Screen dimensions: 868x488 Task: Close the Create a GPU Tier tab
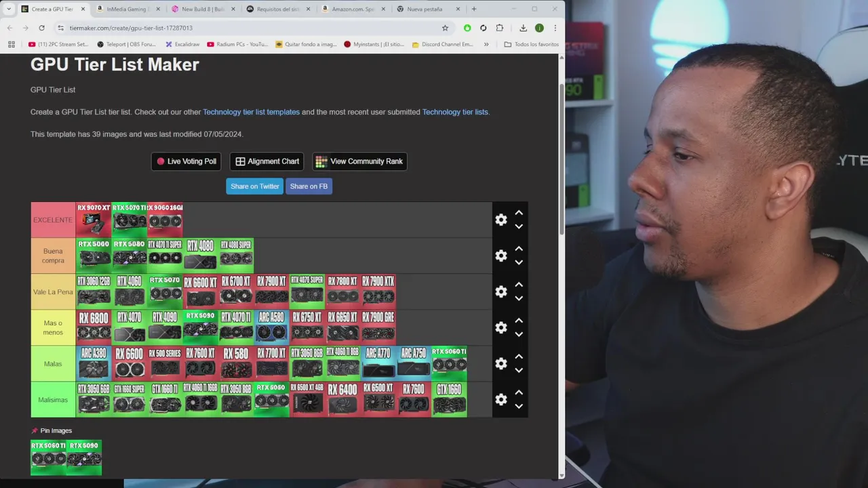(83, 9)
